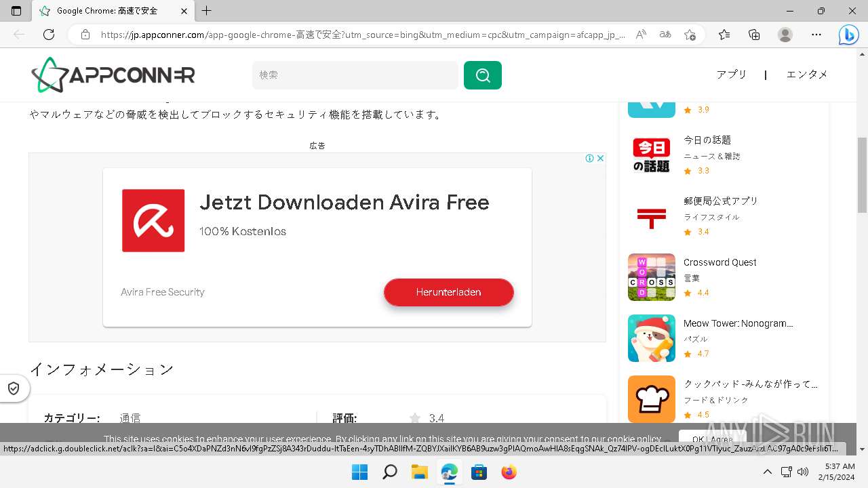Open a new tab with plus icon

[x=207, y=11]
